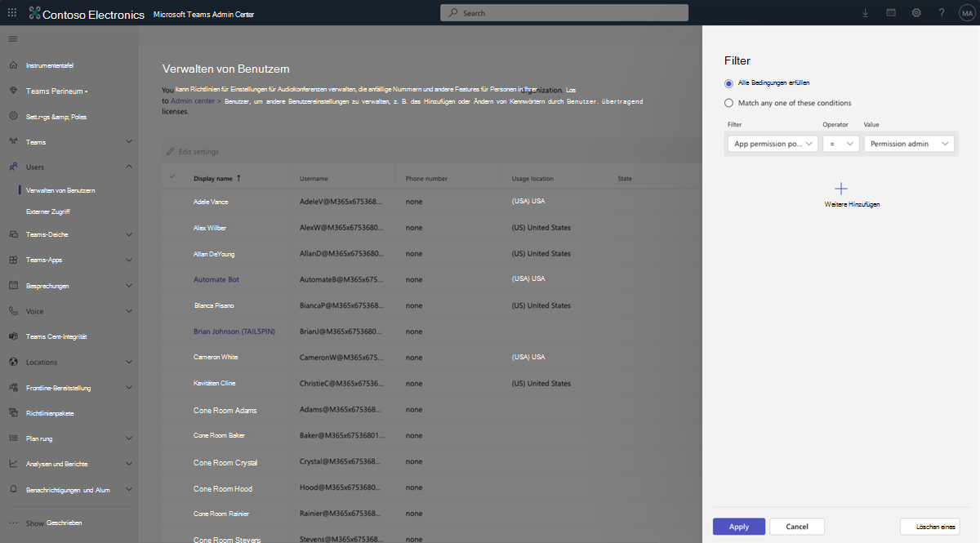The image size is (980, 543).
Task: Select 'Richtlinienpakete' in the sidebar
Action: pos(50,413)
